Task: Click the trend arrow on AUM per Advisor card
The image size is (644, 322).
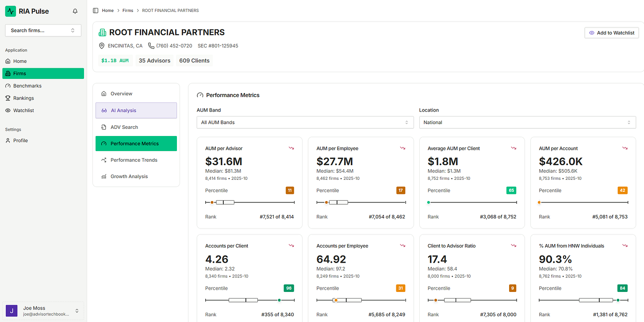Action: tap(291, 148)
